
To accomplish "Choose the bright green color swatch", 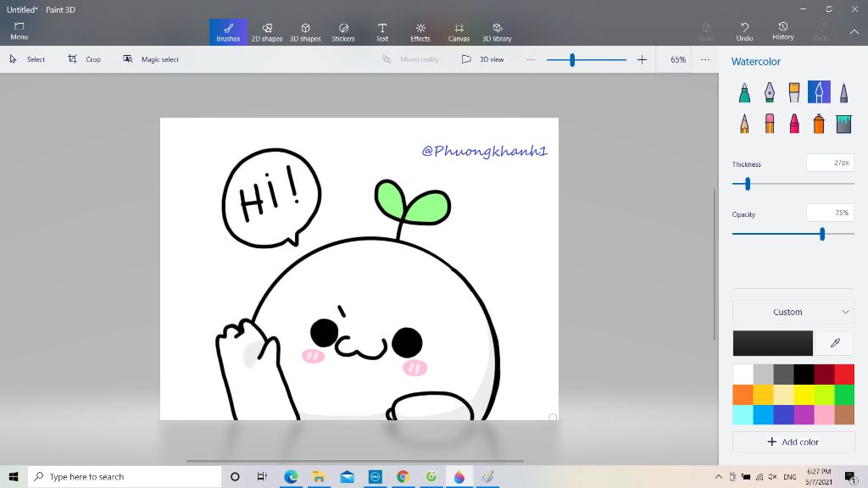I will point(844,395).
